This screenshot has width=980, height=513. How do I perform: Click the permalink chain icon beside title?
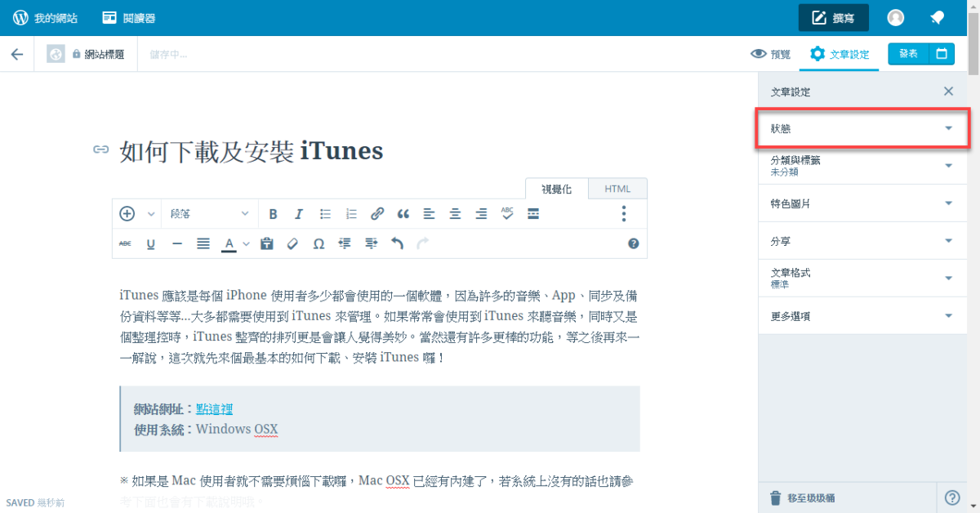(100, 149)
